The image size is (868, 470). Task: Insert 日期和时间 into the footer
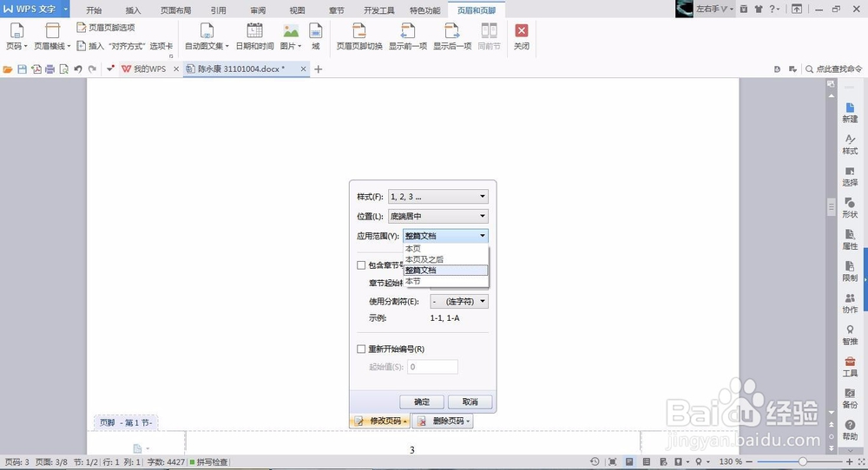tap(254, 37)
